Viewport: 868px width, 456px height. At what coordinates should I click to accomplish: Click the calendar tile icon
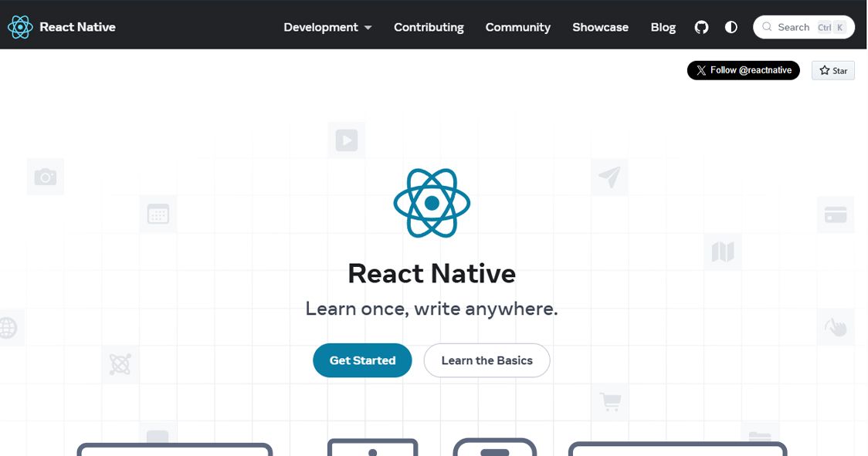[158, 214]
